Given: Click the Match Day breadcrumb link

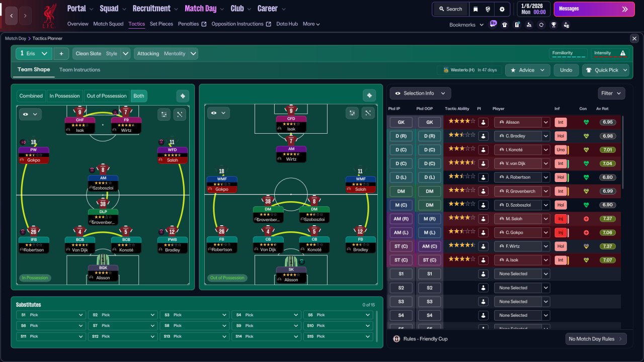Looking at the screenshot, I should pyautogui.click(x=16, y=38).
